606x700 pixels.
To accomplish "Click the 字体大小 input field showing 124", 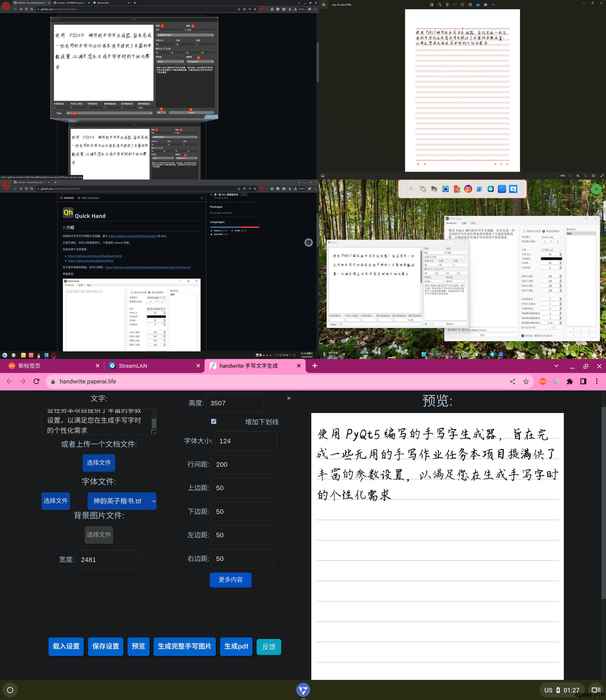I will pyautogui.click(x=245, y=441).
